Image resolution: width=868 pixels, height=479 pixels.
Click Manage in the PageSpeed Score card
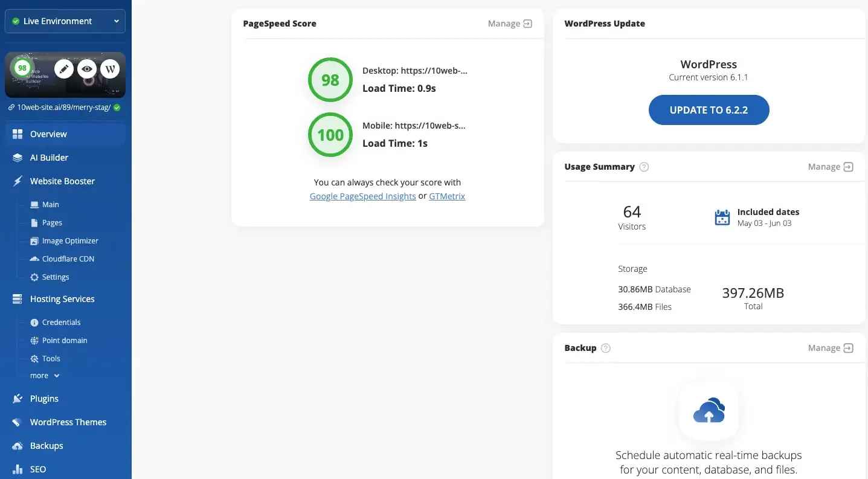coord(510,24)
